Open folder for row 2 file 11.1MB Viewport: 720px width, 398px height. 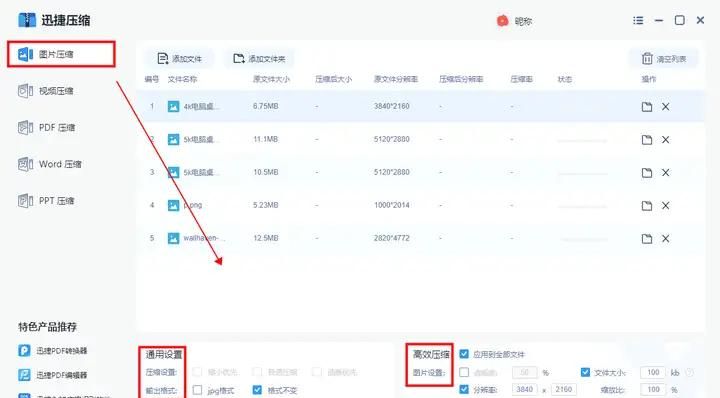pyautogui.click(x=647, y=140)
